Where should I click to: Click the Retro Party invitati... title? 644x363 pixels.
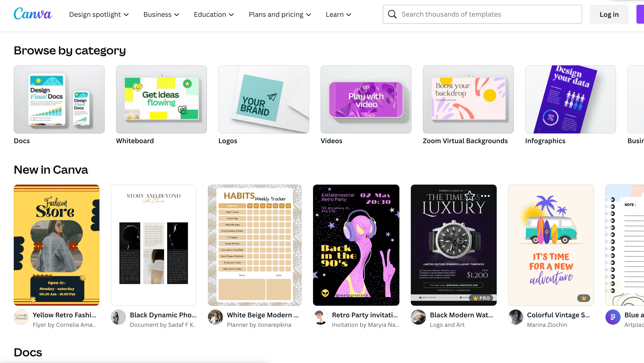coord(365,315)
